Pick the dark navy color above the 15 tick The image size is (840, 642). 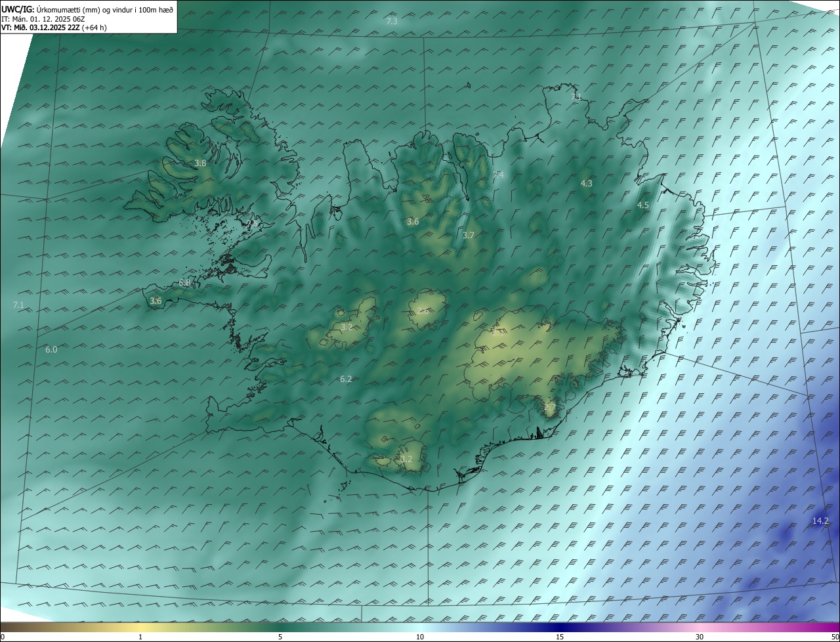560,627
